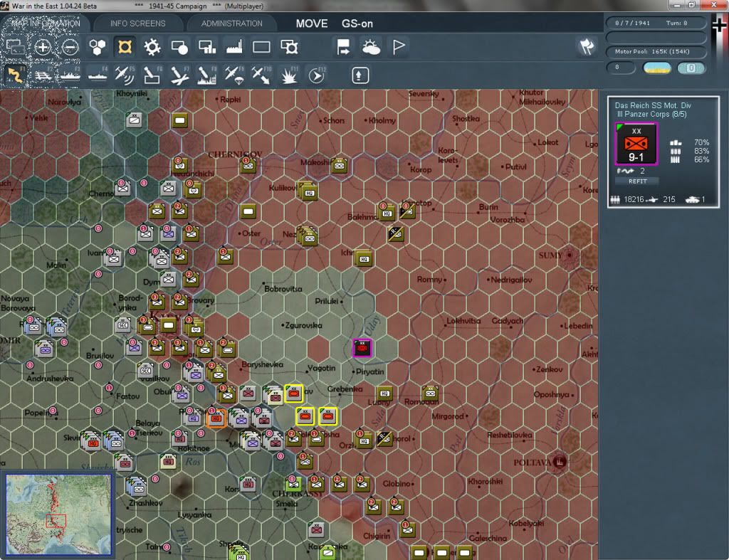Select the orange-outlined HQ counter on map
This screenshot has width=729, height=560.
click(x=216, y=418)
